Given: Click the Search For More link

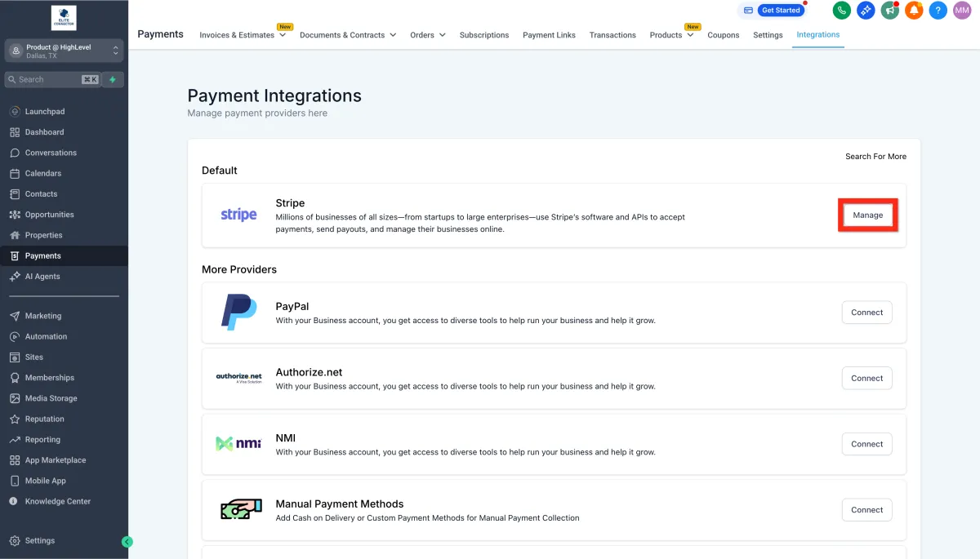Looking at the screenshot, I should pyautogui.click(x=875, y=157).
